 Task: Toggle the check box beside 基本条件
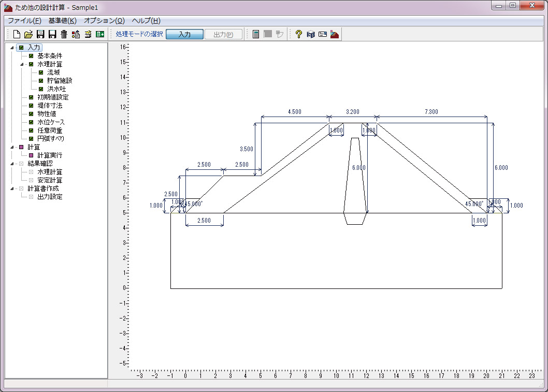(x=31, y=56)
